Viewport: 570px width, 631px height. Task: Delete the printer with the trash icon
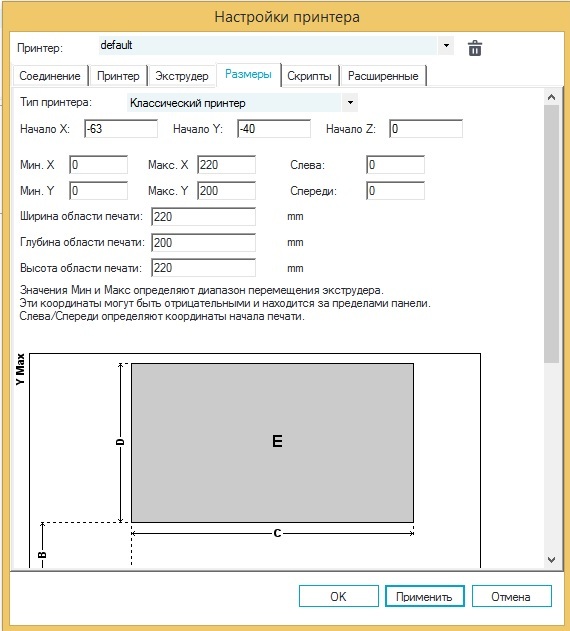click(x=475, y=48)
